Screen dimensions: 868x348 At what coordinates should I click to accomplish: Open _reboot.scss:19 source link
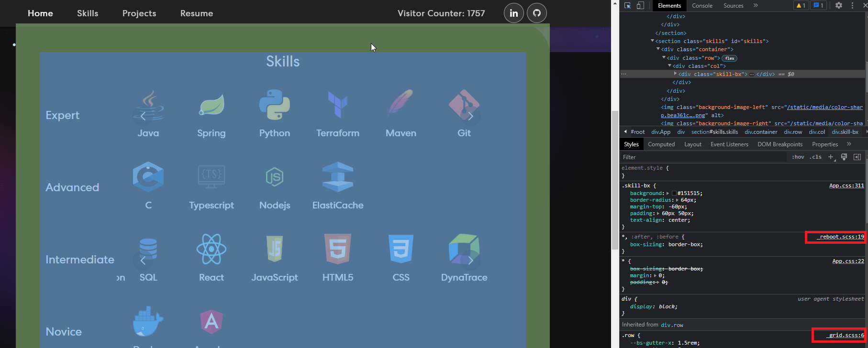pos(841,237)
